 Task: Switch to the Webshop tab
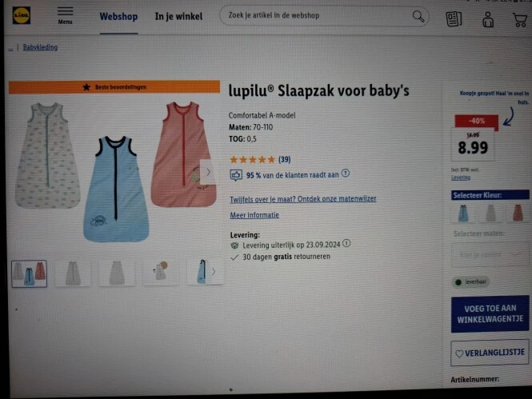click(118, 17)
